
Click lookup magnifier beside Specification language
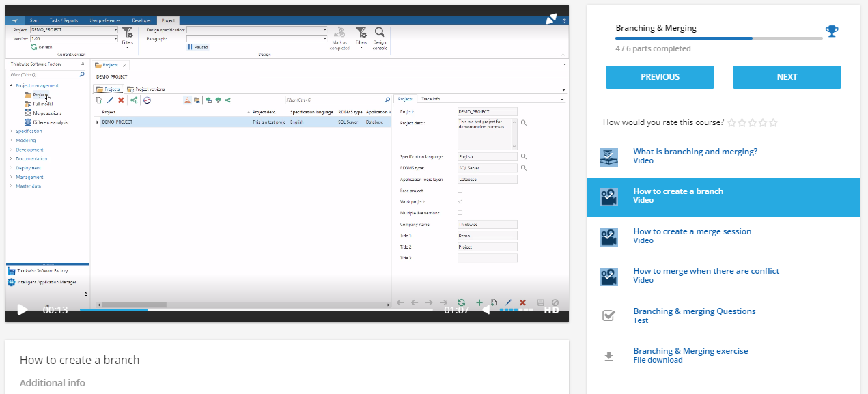point(524,156)
